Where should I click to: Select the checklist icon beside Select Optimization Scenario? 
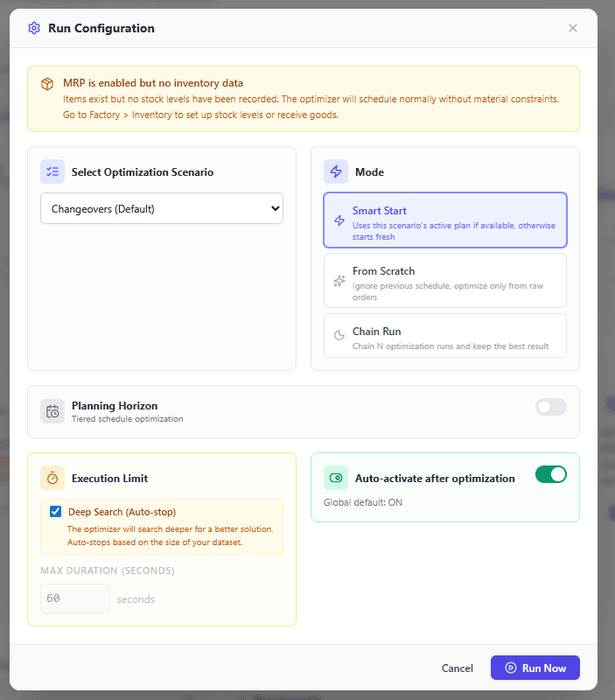pyautogui.click(x=52, y=171)
